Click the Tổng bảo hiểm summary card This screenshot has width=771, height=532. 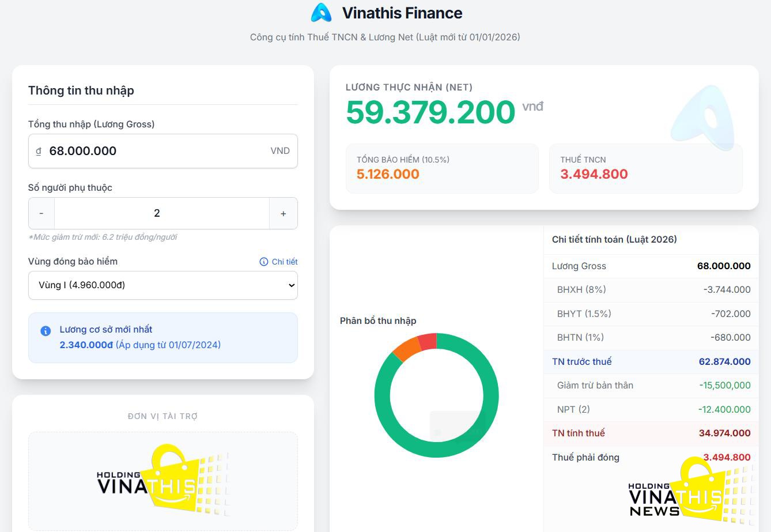pyautogui.click(x=441, y=168)
